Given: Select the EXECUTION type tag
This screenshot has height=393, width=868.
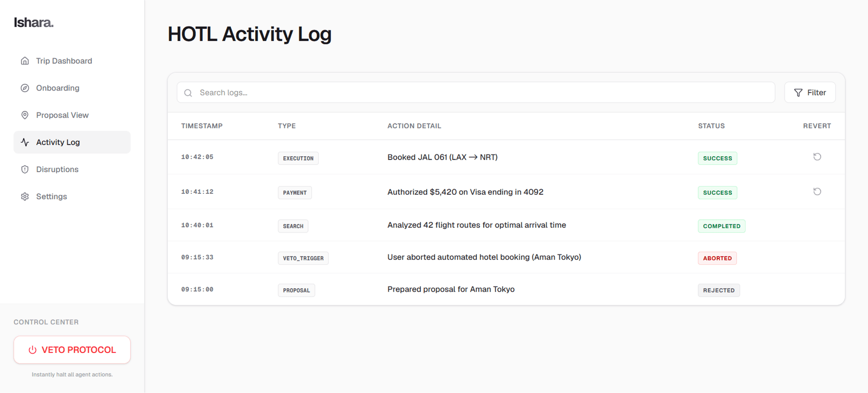Looking at the screenshot, I should click(x=298, y=158).
